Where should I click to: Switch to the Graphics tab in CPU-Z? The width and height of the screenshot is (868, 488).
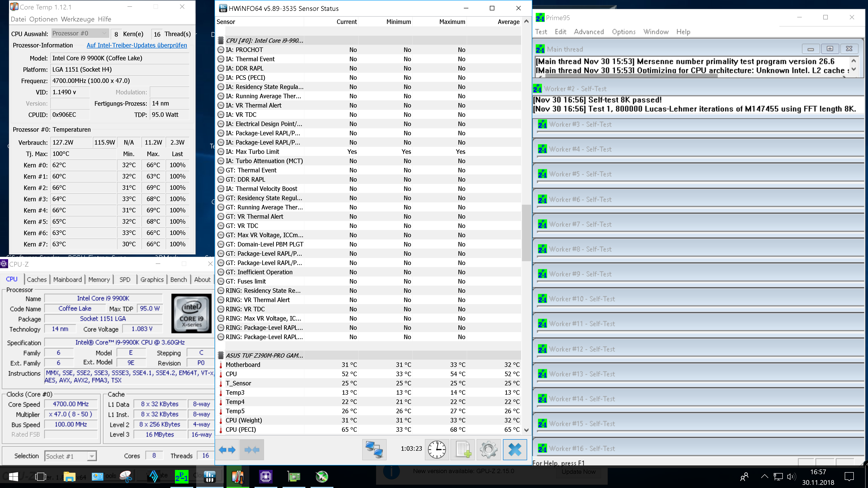click(152, 279)
